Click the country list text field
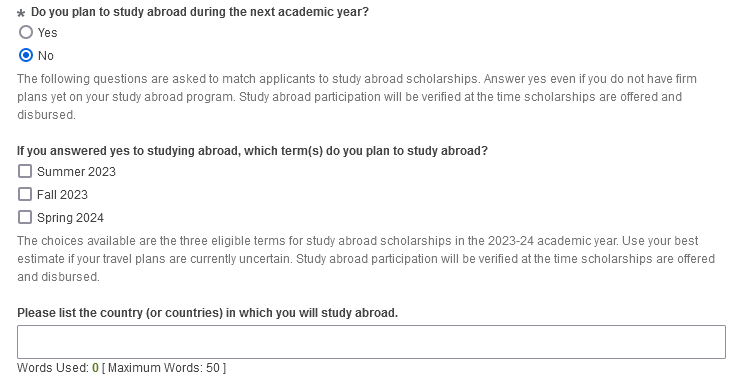This screenshot has height=387, width=741. point(371,342)
